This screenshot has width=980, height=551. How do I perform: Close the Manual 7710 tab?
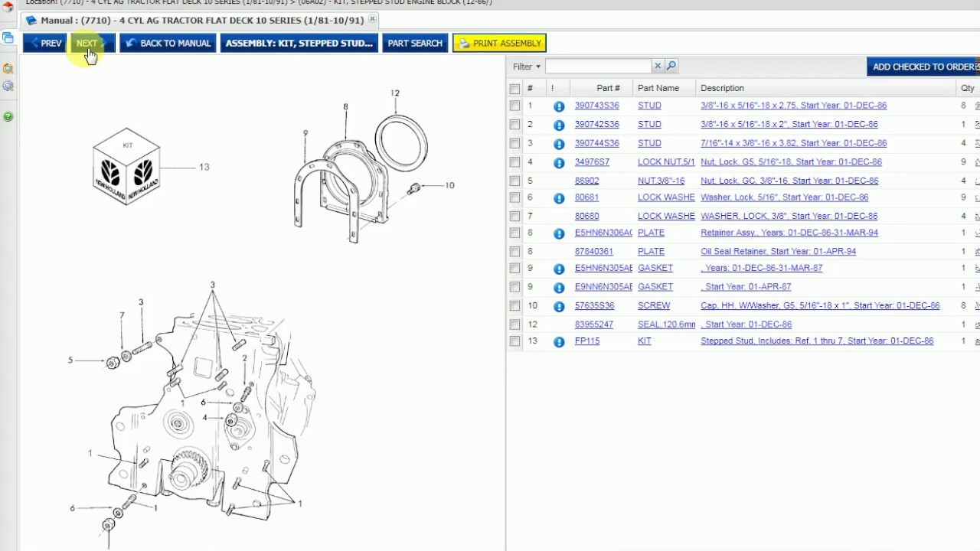(372, 20)
